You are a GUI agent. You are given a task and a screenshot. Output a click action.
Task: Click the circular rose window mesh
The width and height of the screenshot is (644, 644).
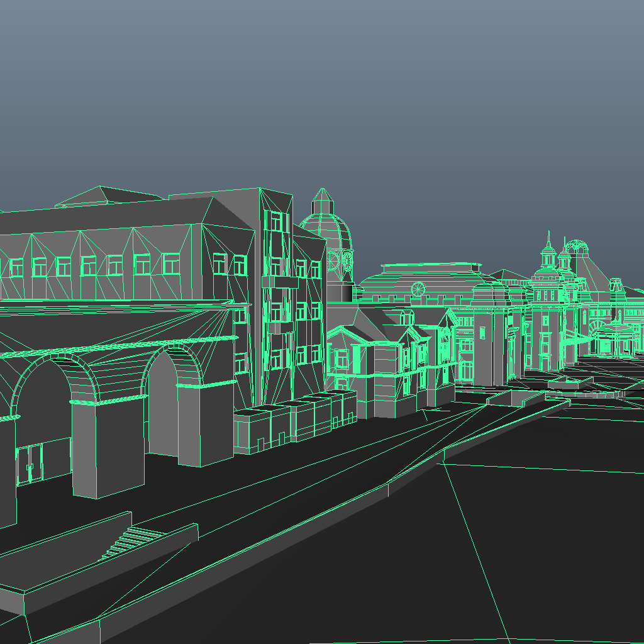pos(417,288)
